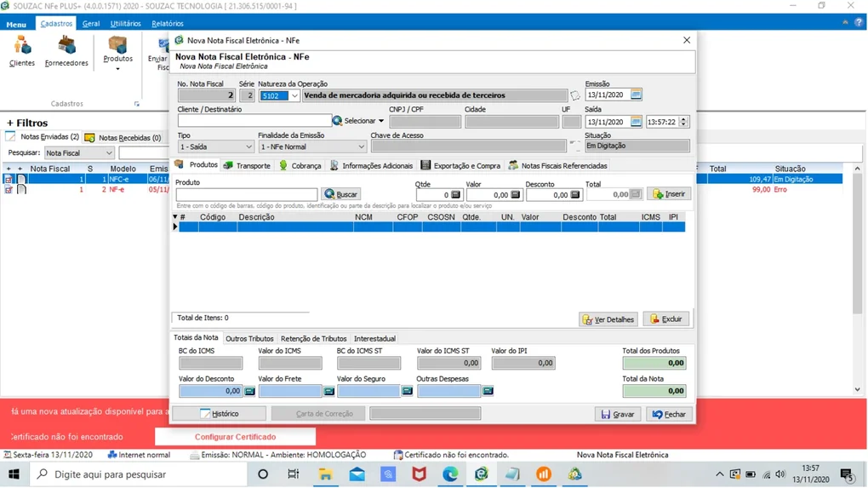Select the Notas Recebidas (0) tab
The image size is (868, 488).
coord(123,137)
